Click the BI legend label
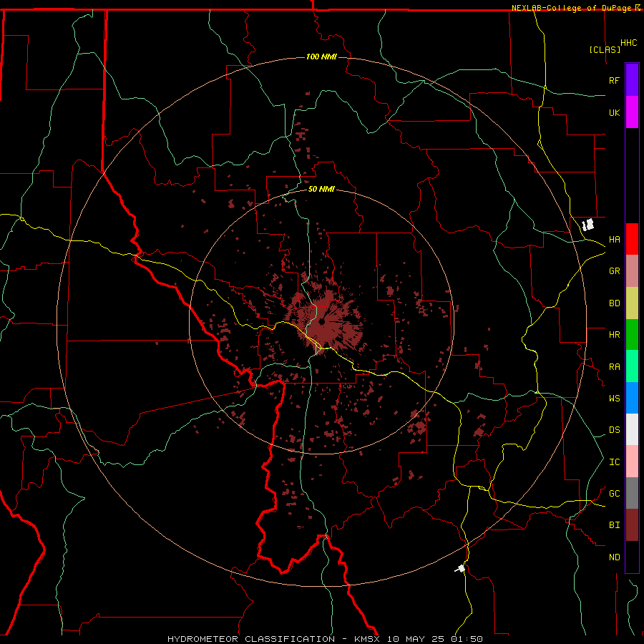The height and width of the screenshot is (644, 644). click(x=615, y=525)
